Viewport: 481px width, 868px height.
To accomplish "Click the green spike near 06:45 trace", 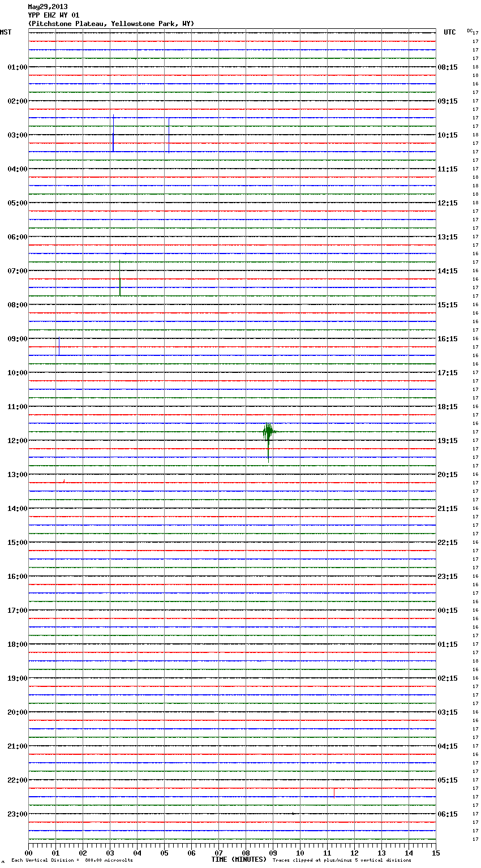I will tap(120, 278).
